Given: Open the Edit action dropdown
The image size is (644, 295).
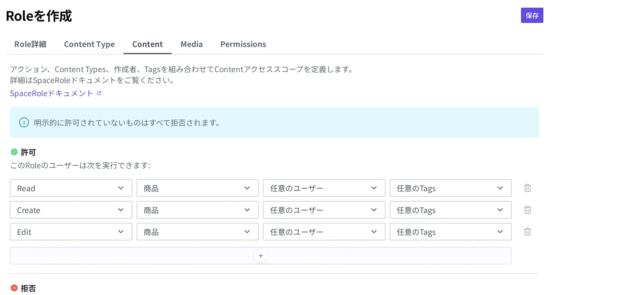Looking at the screenshot, I should [x=71, y=232].
